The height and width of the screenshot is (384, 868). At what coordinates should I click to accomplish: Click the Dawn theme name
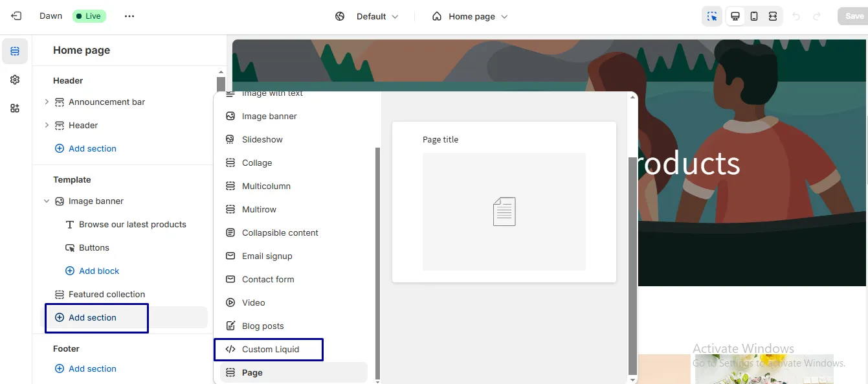[50, 16]
